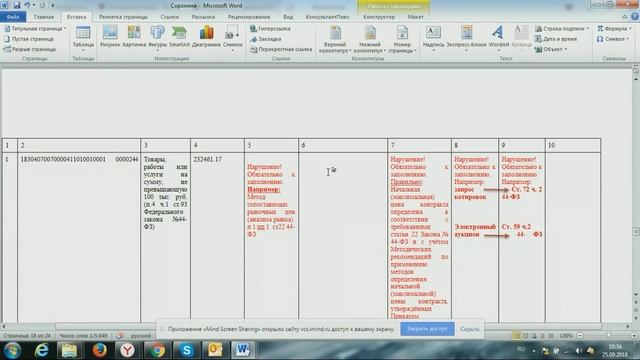The width and height of the screenshot is (640, 360).
Task: Expand the Table (Таблица) dropdown arrow
Action: [83, 50]
